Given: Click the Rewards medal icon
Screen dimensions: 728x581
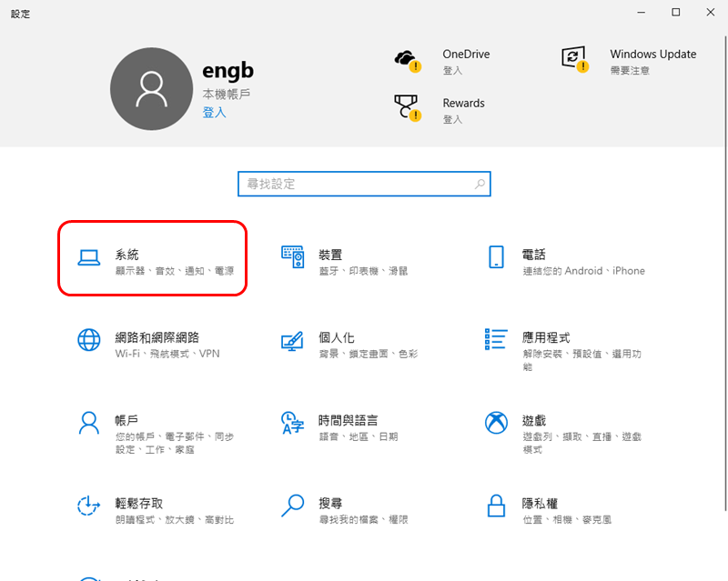Looking at the screenshot, I should tap(408, 108).
